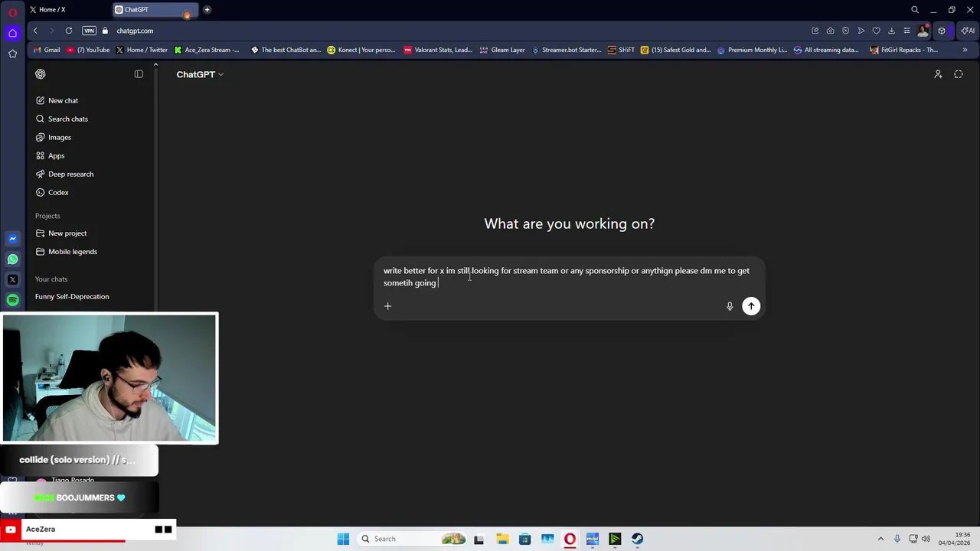Click the webcam overlay thumbnail
Screen dimensions: 980x551
(x=109, y=378)
